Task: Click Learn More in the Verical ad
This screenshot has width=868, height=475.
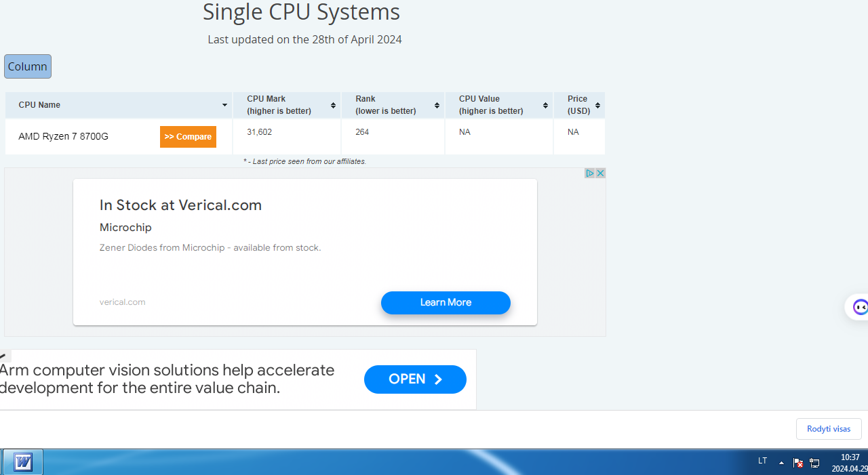Action: pos(446,303)
